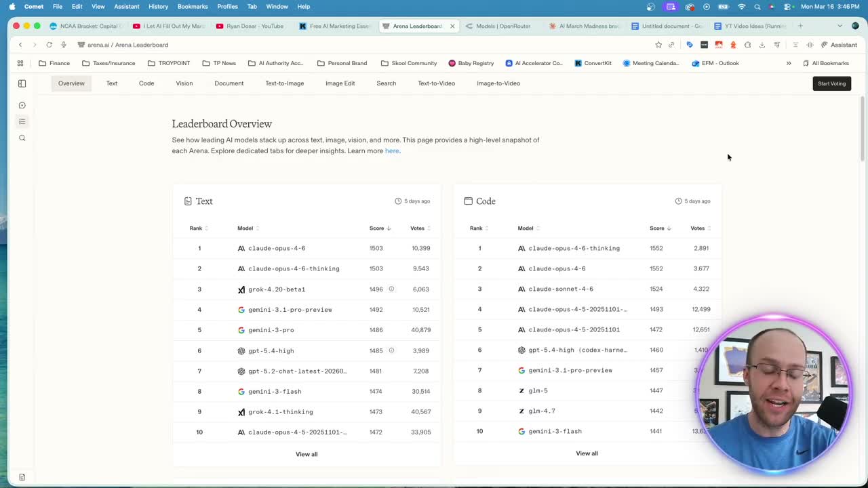Open All Bookmarks
Image resolution: width=868 pixels, height=488 pixels.
pos(825,63)
